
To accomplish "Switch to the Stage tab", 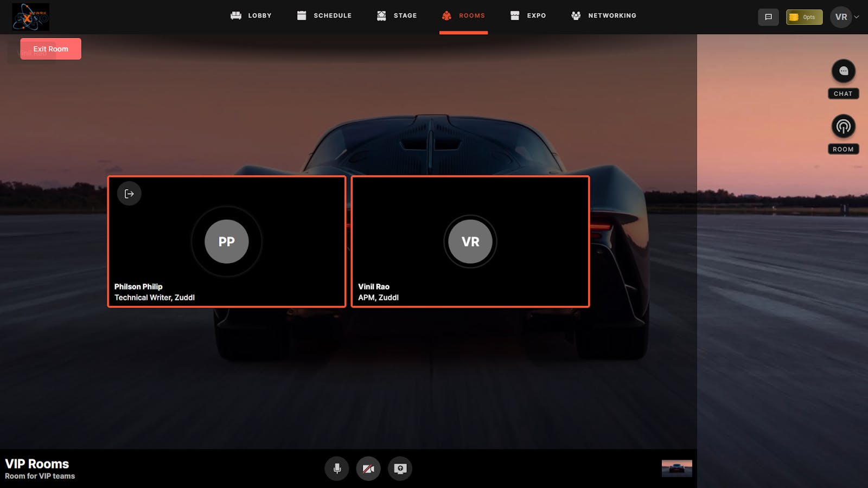I will pyautogui.click(x=397, y=16).
